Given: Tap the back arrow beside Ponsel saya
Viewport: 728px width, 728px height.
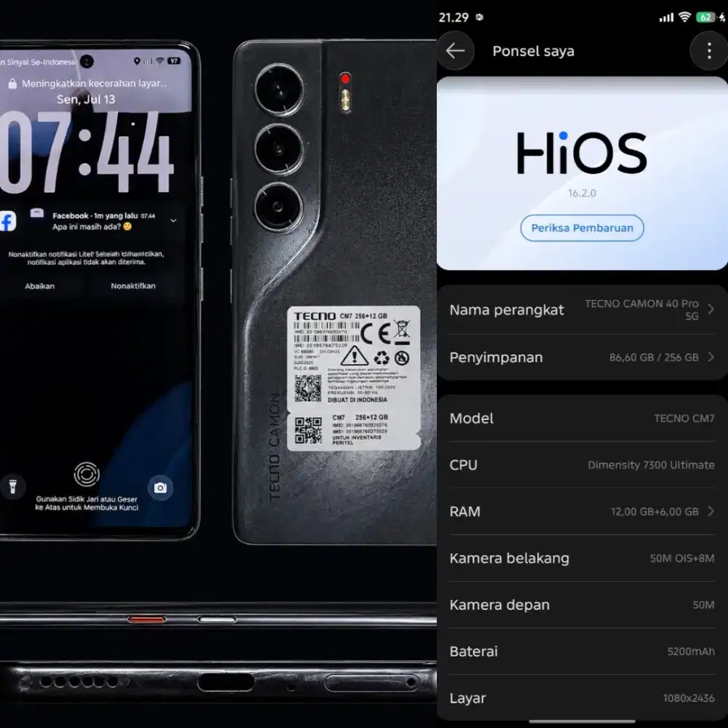Looking at the screenshot, I should point(456,51).
